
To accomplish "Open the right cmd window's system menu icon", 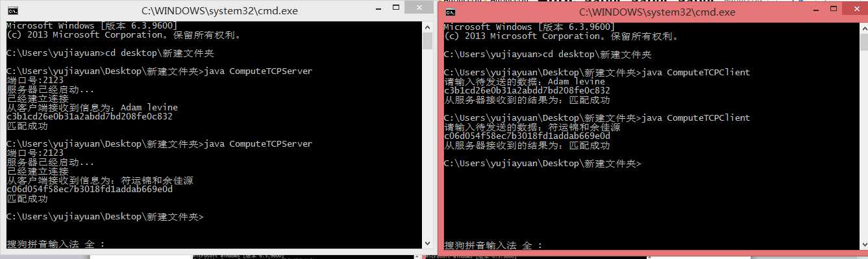I will click(451, 11).
